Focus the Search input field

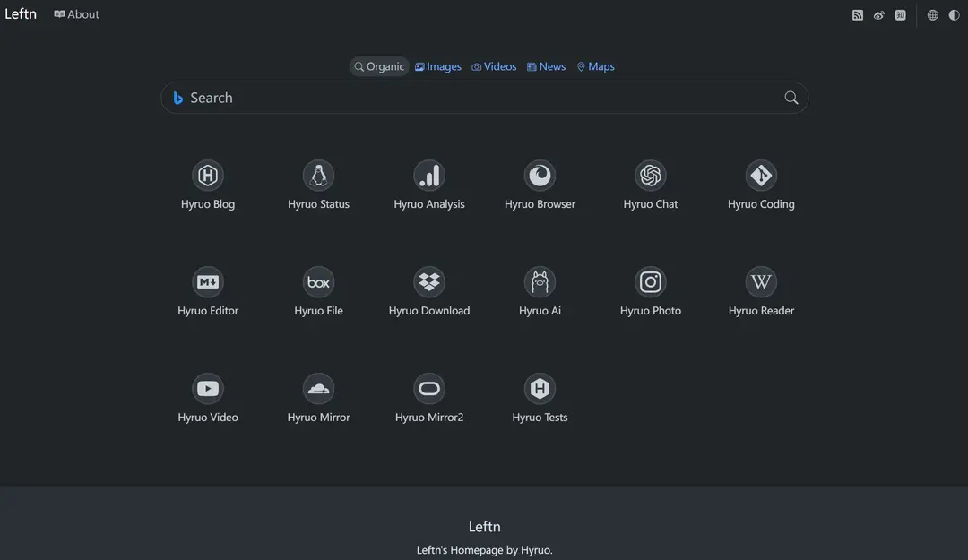click(x=484, y=99)
